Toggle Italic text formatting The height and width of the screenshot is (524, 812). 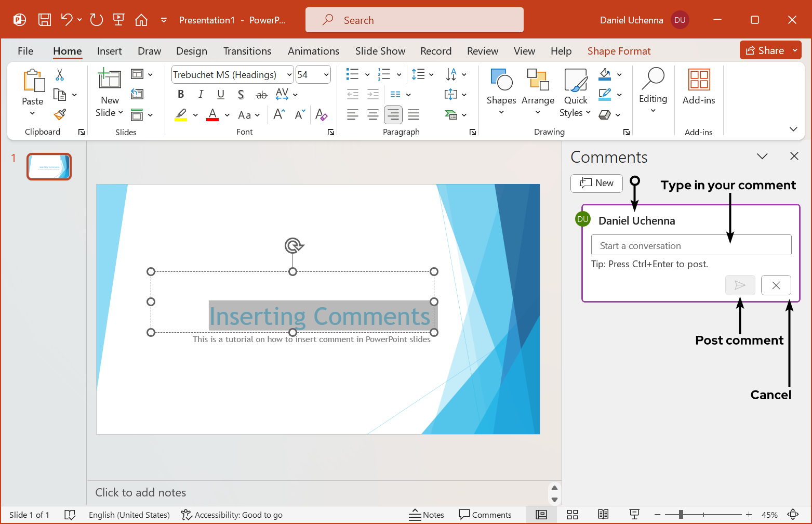(201, 94)
